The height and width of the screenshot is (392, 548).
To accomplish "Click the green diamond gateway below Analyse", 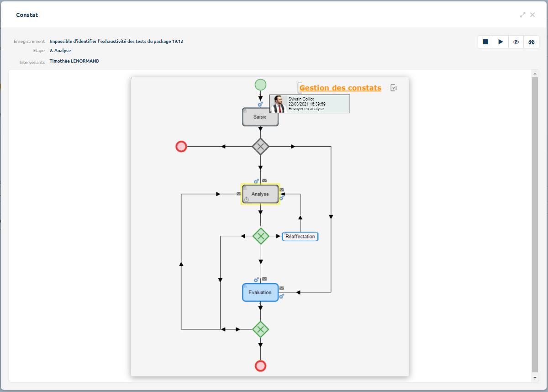I will pos(260,237).
